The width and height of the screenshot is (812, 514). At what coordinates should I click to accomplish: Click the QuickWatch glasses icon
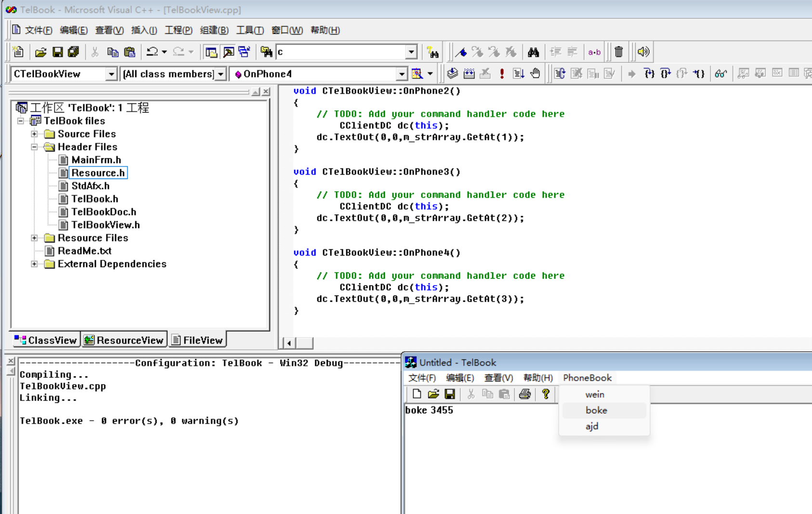(720, 74)
